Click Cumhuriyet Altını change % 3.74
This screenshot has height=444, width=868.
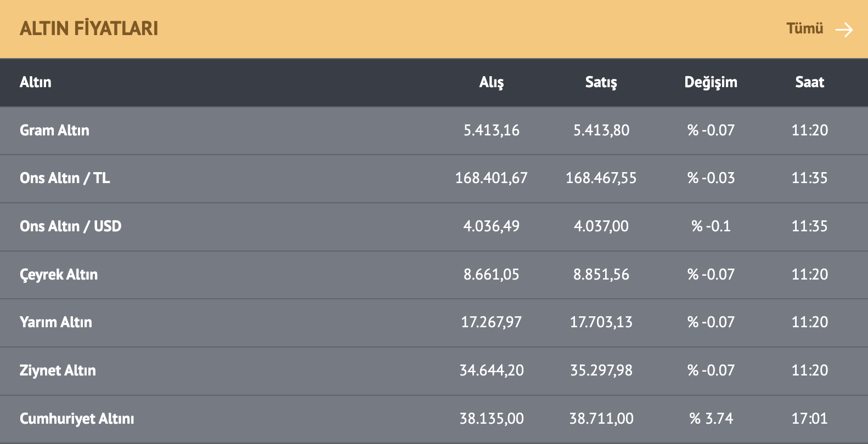click(711, 419)
